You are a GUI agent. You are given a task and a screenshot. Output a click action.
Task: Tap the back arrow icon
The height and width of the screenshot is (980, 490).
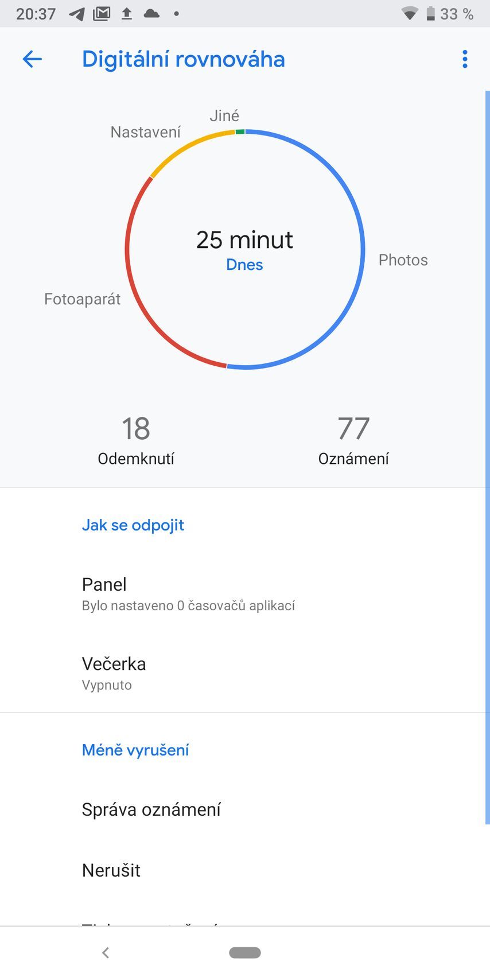[32, 59]
